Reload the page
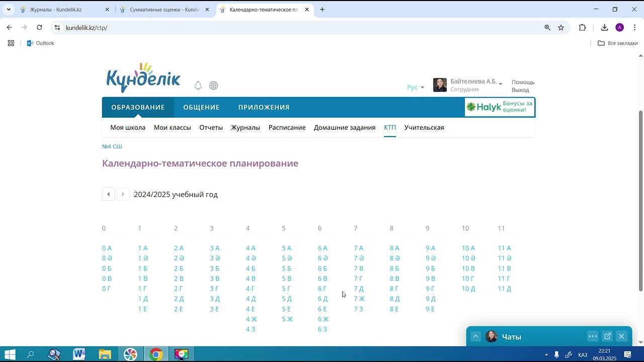 point(39,28)
